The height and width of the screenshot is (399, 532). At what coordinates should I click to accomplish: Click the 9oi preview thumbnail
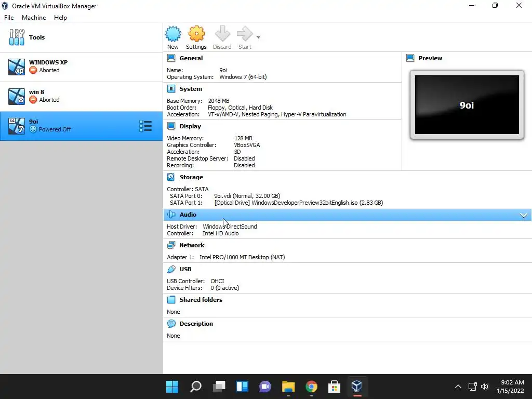click(x=467, y=105)
